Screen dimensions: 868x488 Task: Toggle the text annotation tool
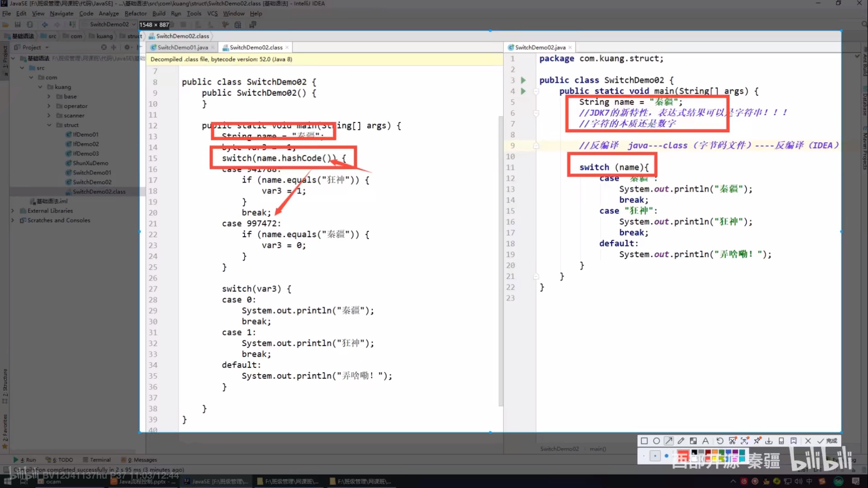[x=706, y=441]
